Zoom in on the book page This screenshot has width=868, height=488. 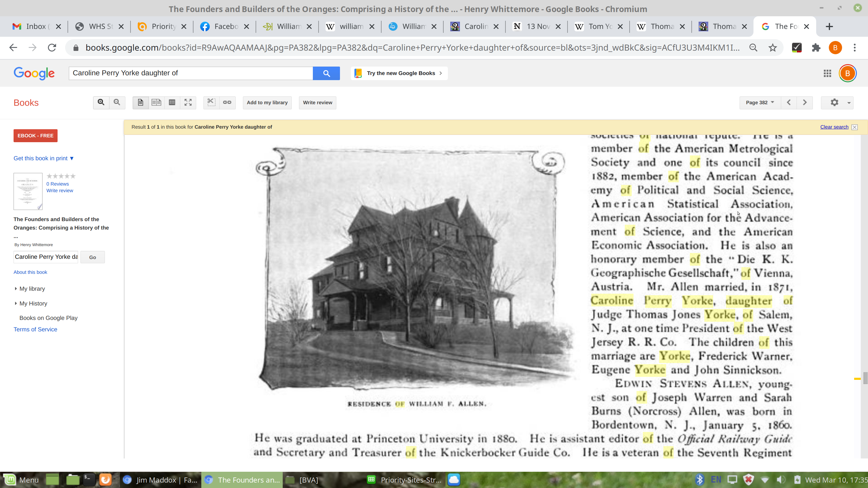tap(101, 102)
